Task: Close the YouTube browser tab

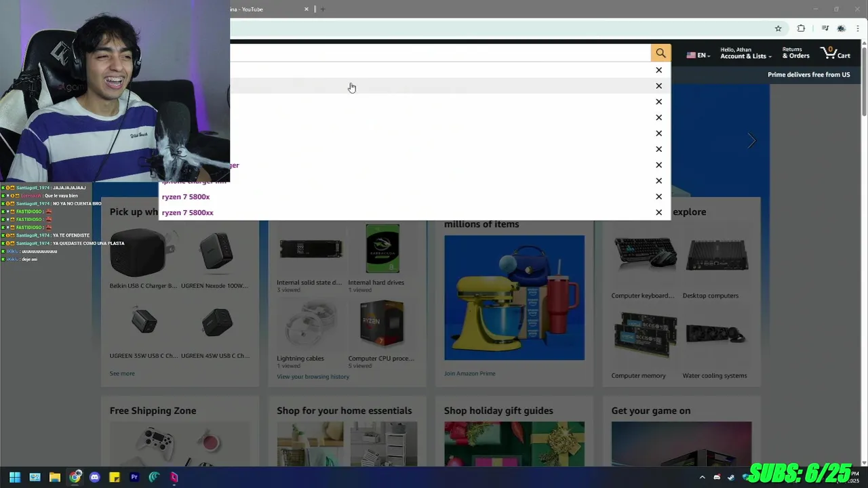Action: coord(307,9)
